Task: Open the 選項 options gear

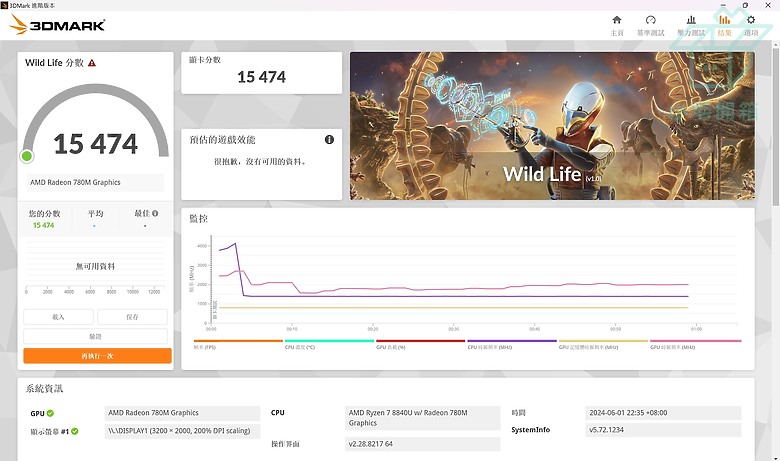Action: tap(751, 25)
